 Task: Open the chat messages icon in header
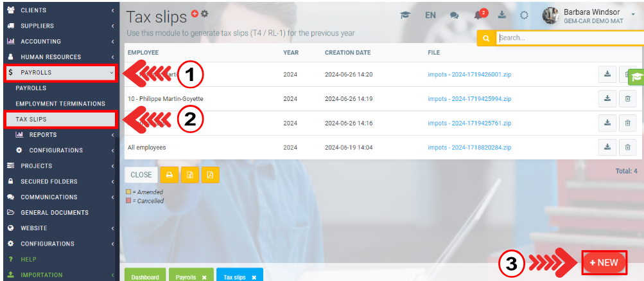point(455,15)
